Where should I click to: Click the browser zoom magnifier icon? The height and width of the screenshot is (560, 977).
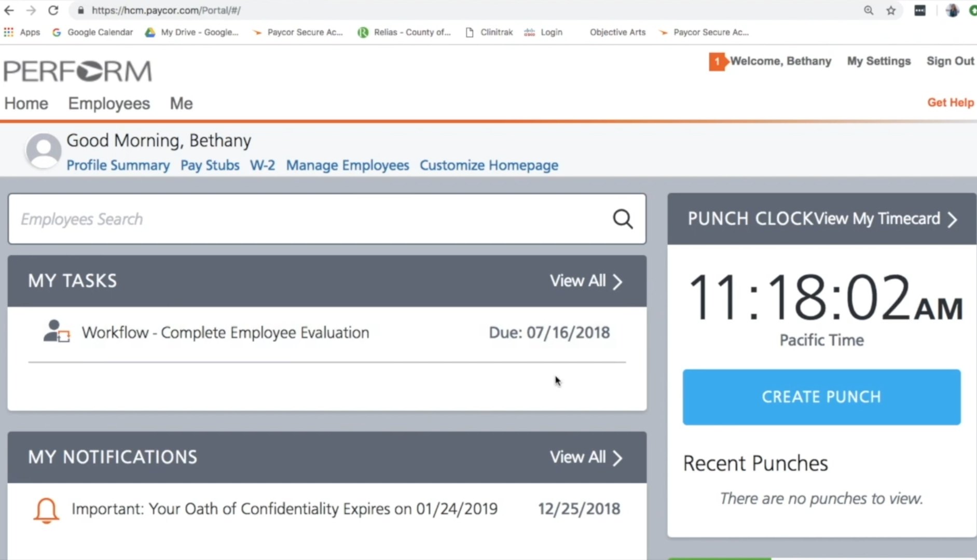click(x=868, y=10)
